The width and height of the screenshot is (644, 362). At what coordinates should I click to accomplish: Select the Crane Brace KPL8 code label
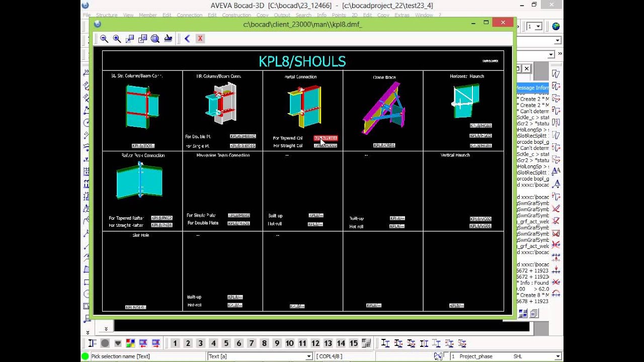[x=384, y=145]
